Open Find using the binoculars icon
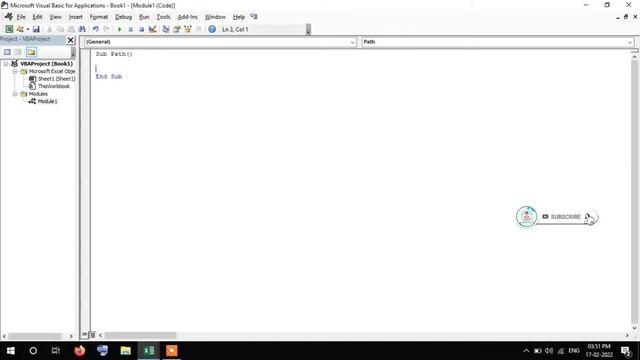 (82, 29)
